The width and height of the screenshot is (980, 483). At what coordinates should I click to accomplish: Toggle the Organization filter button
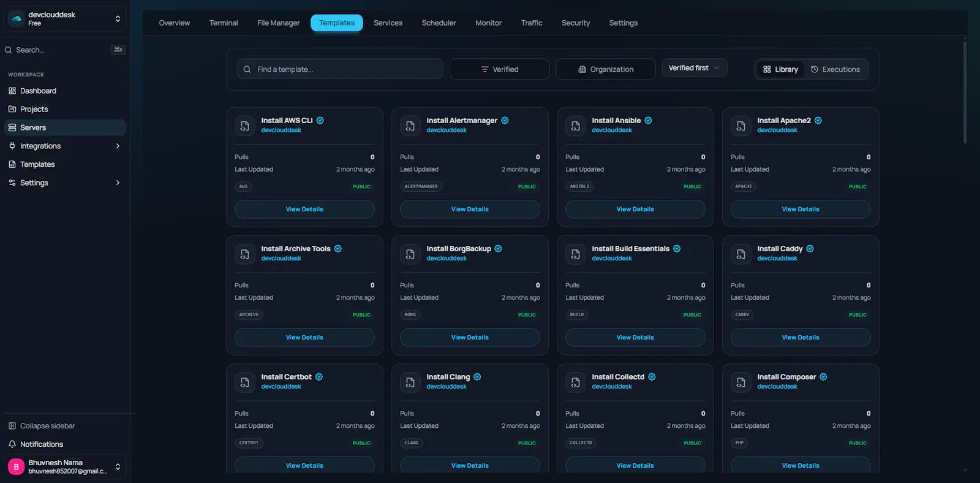click(x=606, y=69)
